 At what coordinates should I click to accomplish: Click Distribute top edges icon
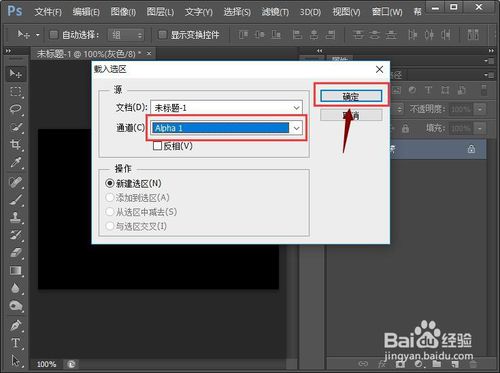click(x=358, y=35)
